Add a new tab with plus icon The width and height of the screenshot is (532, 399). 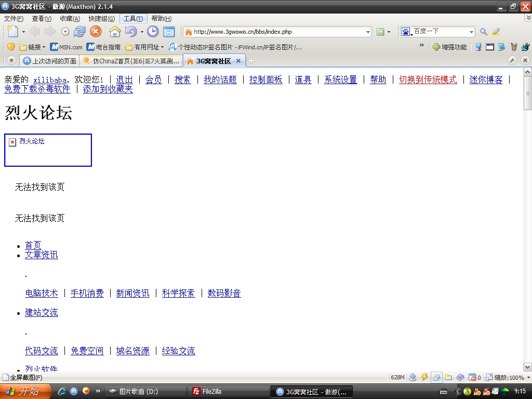coord(251,61)
